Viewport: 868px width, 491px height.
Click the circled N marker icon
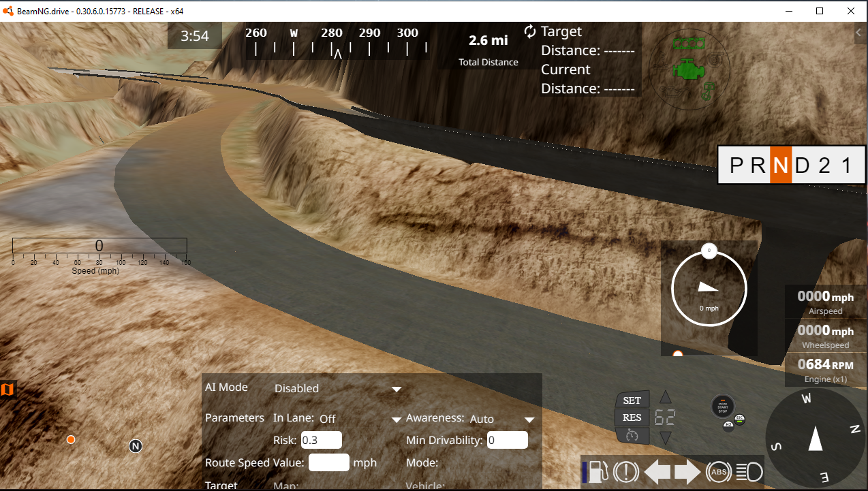(x=136, y=446)
